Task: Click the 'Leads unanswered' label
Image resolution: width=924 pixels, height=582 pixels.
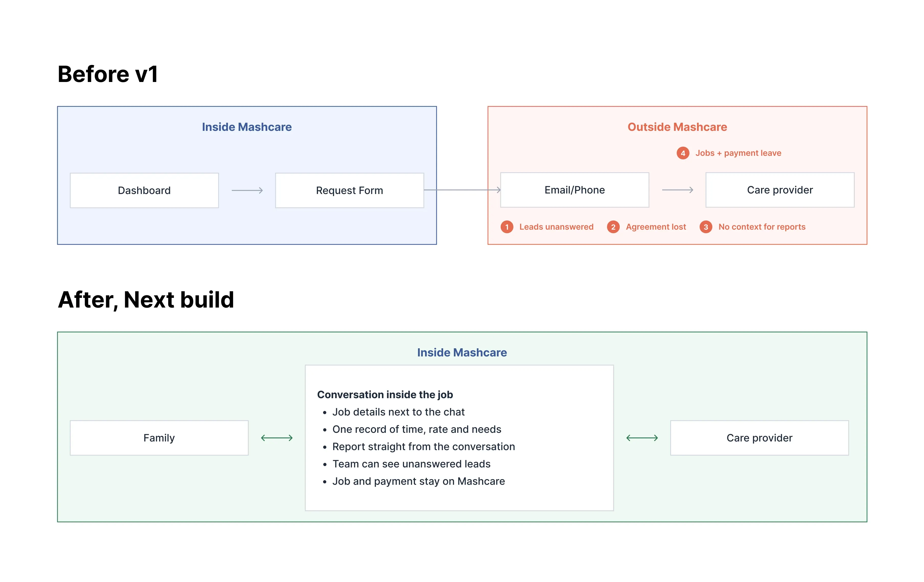Action: click(556, 227)
